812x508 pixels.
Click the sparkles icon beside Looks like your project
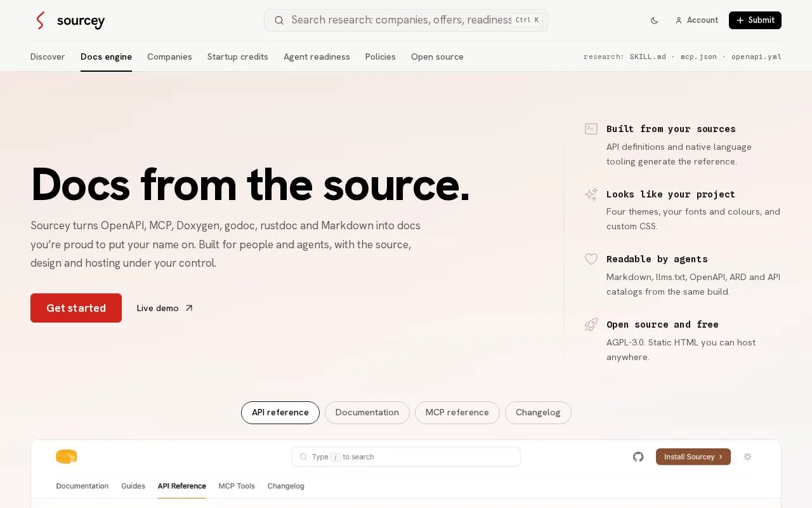point(591,194)
